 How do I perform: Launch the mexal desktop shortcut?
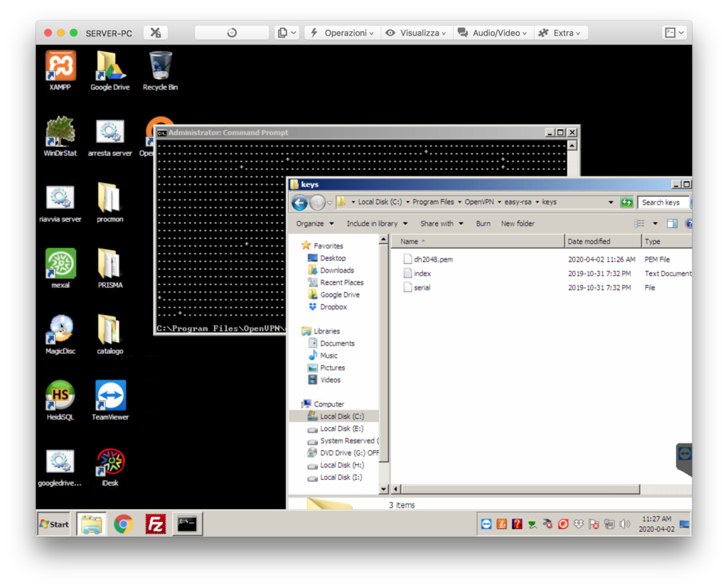click(x=60, y=269)
